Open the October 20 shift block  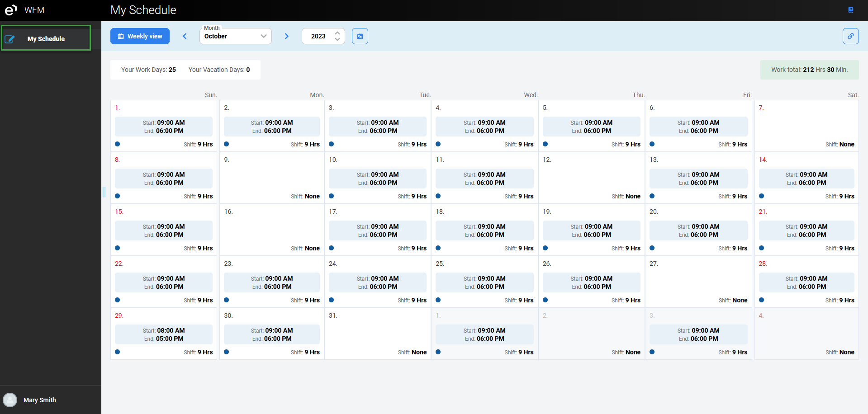[x=698, y=231]
